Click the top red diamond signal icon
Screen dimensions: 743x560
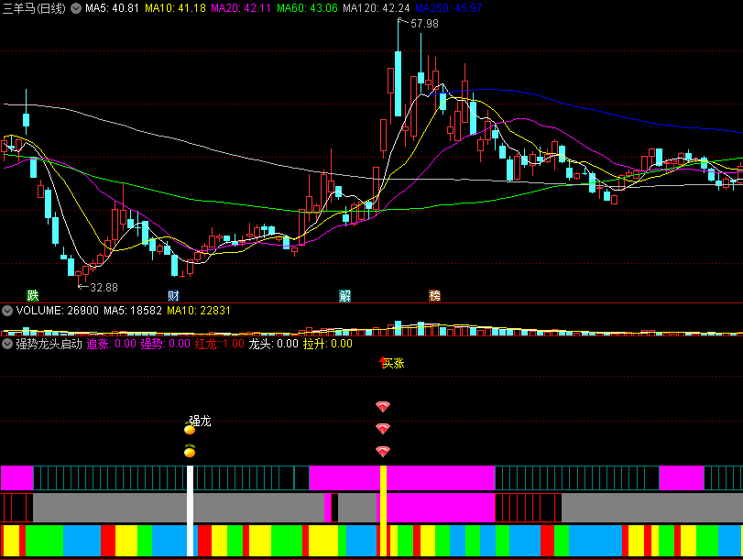point(383,406)
